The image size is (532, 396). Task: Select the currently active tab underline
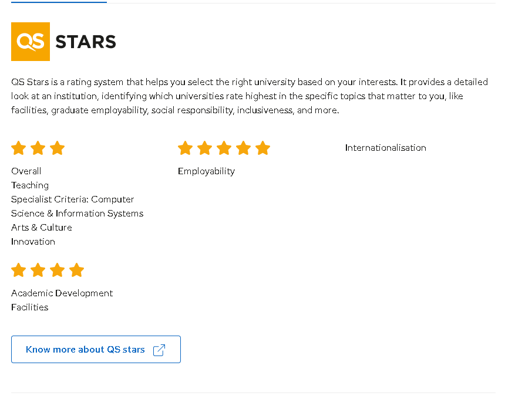[59, 2]
